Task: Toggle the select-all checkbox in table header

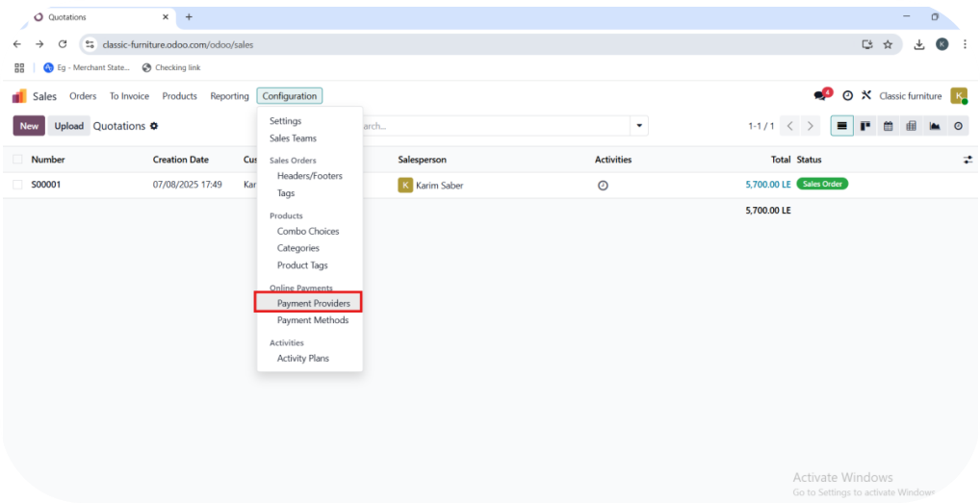Action: tap(17, 160)
